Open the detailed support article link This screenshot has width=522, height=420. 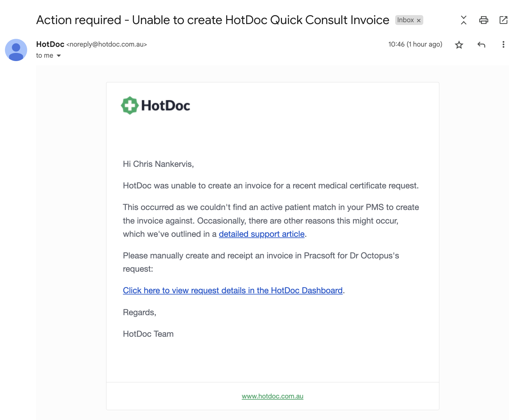262,234
